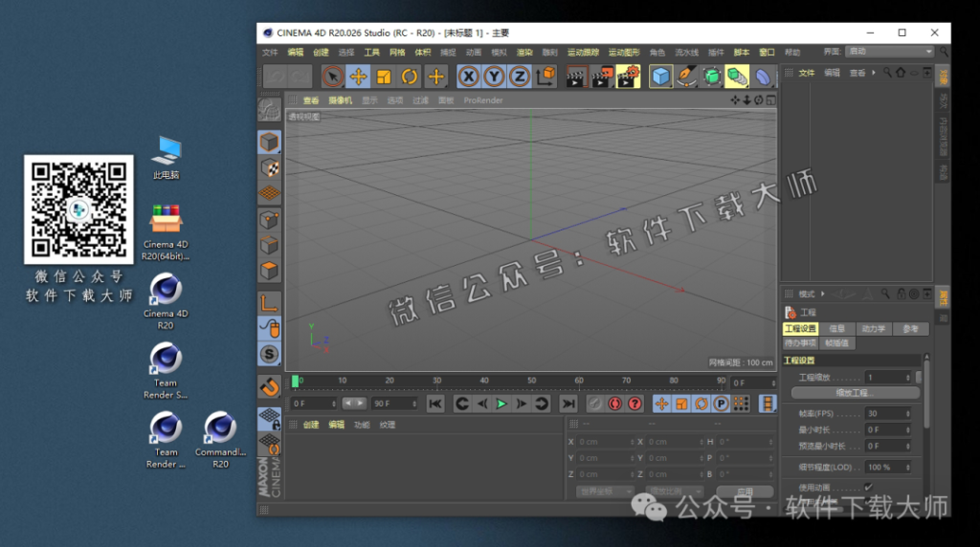Toggle the Y axis lock
Viewport: 980px width, 547px height.
point(494,77)
